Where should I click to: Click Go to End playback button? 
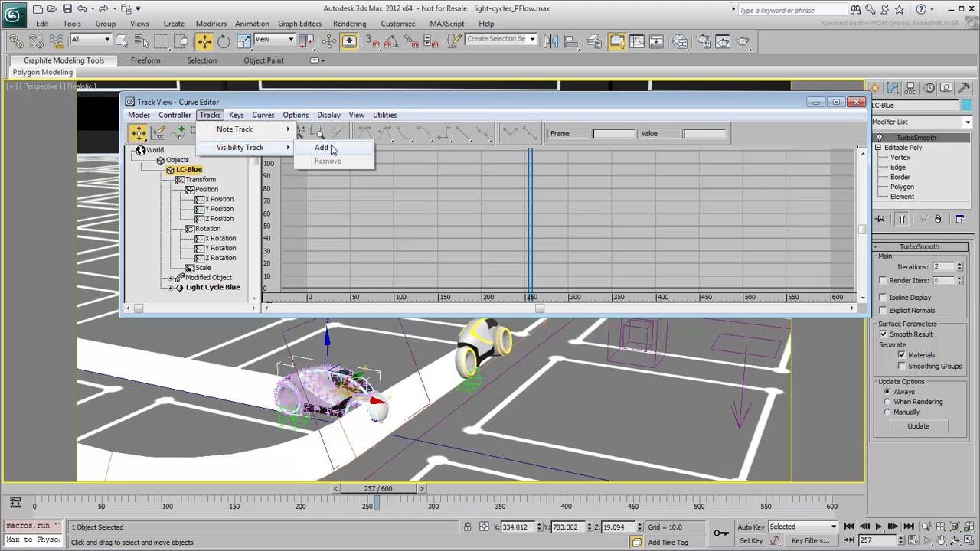tap(907, 527)
